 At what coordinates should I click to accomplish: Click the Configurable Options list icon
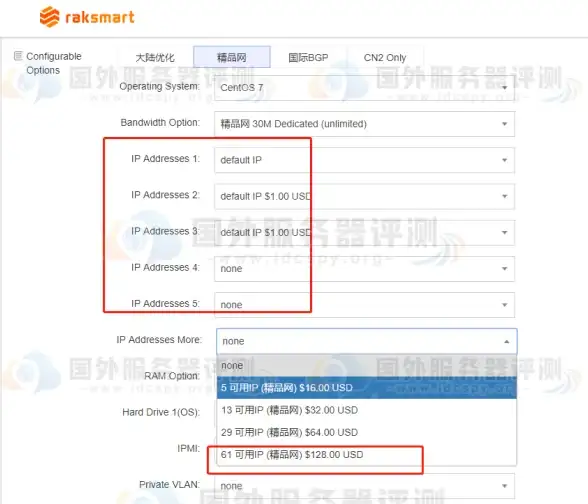18,56
